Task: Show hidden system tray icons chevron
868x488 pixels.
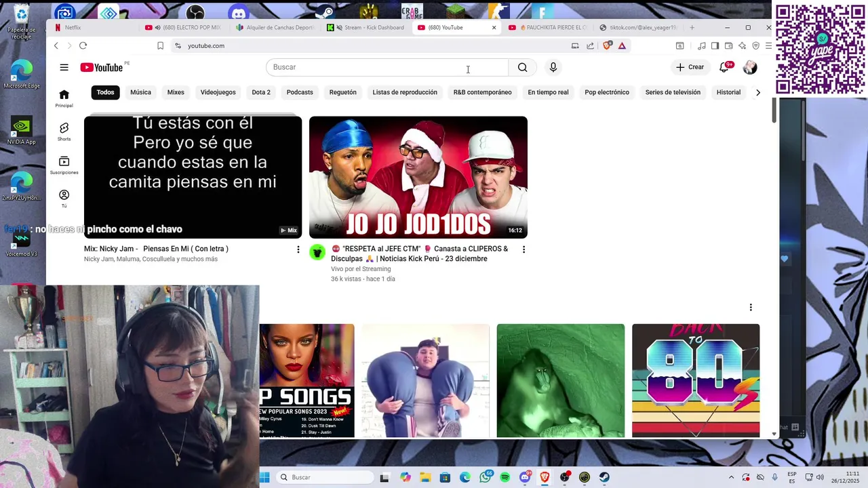Action: [731, 477]
